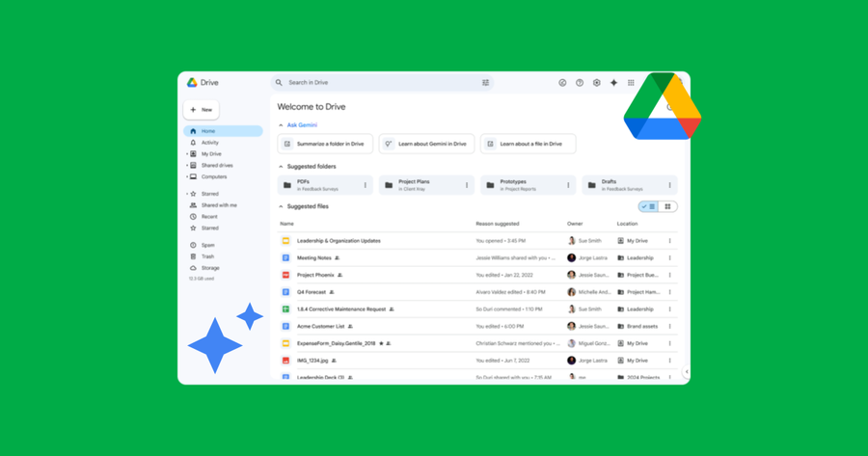Open more options for Drafts folder
The height and width of the screenshot is (456, 868).
669,185
